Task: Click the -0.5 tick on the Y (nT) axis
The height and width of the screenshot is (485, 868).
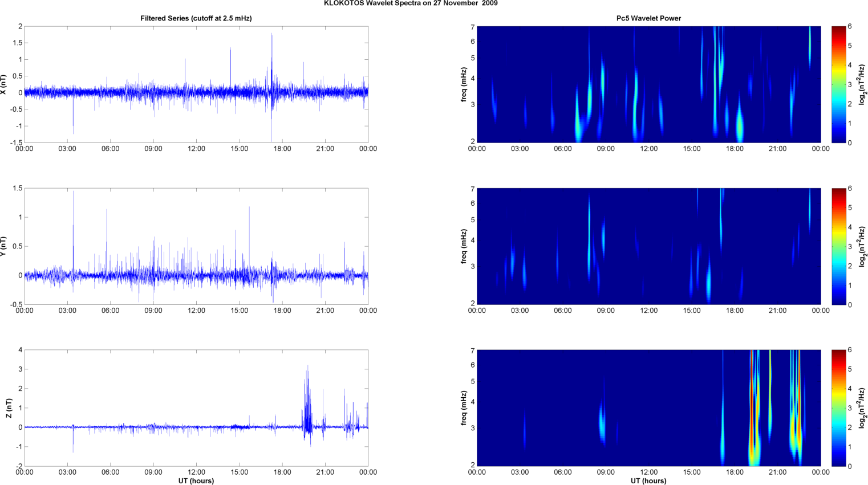Action: [x=16, y=304]
